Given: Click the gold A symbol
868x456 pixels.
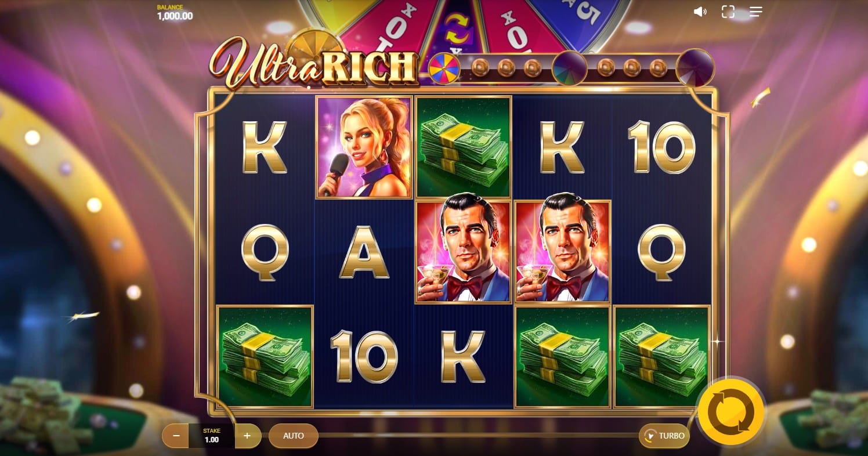Looking at the screenshot, I should click(x=364, y=252).
